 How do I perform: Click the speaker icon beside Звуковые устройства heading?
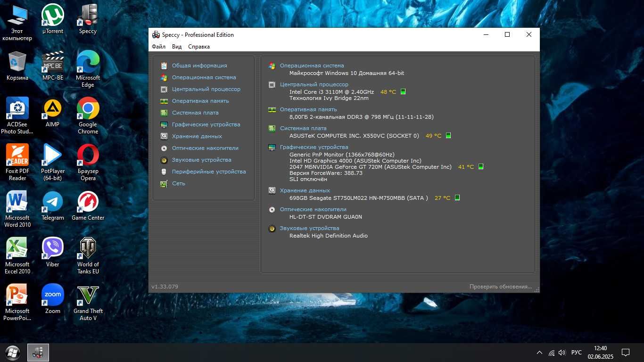point(272,229)
